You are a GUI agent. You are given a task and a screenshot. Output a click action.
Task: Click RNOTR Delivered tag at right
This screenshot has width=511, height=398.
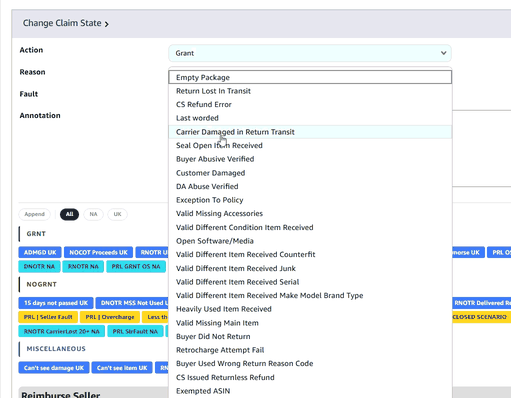482,303
